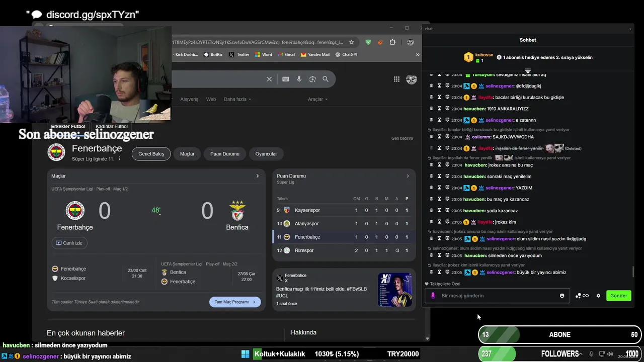Click the purple microphone in chat input
This screenshot has width=644, height=362.
(433, 296)
